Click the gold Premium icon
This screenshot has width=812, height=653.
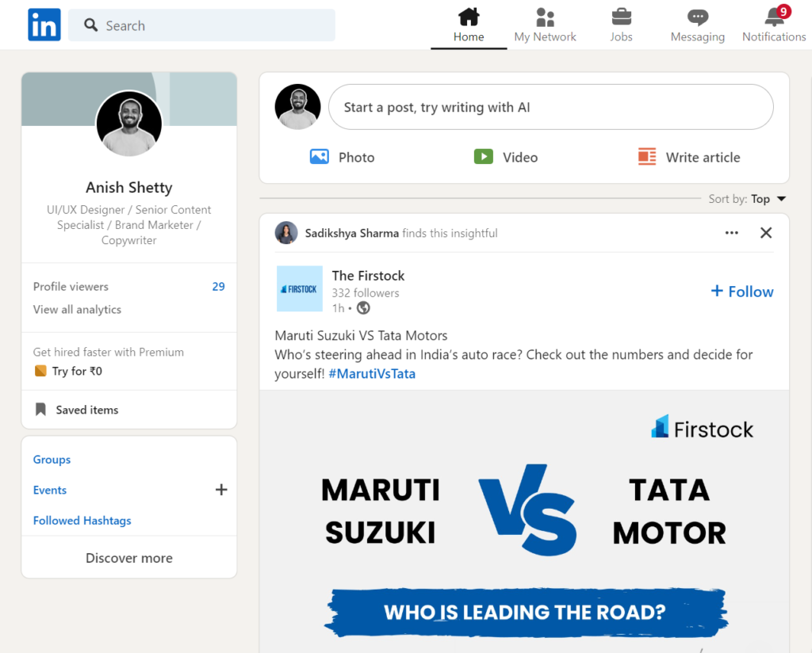click(40, 370)
